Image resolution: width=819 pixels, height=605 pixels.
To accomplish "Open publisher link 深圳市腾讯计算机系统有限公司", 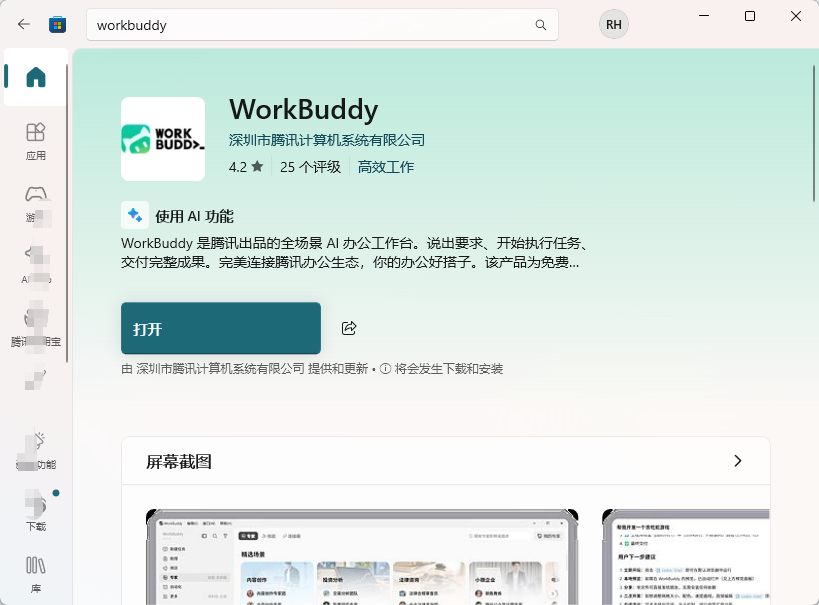I will point(327,140).
